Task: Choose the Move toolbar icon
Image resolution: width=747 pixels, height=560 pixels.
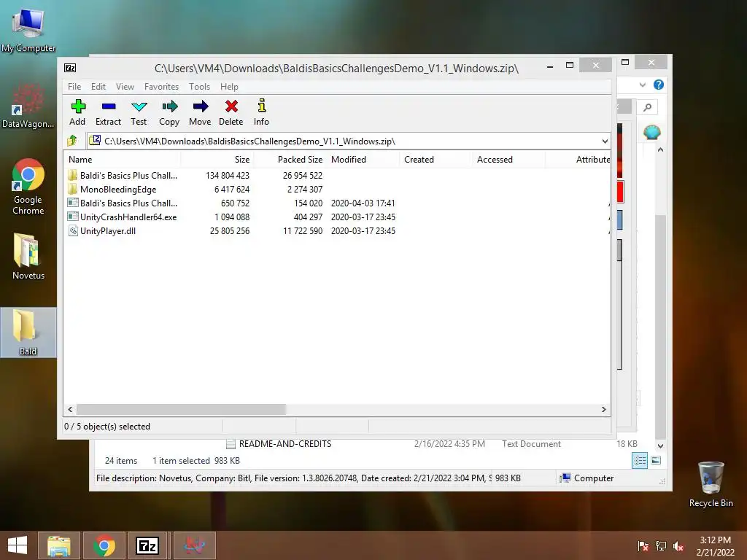Action: click(x=200, y=112)
